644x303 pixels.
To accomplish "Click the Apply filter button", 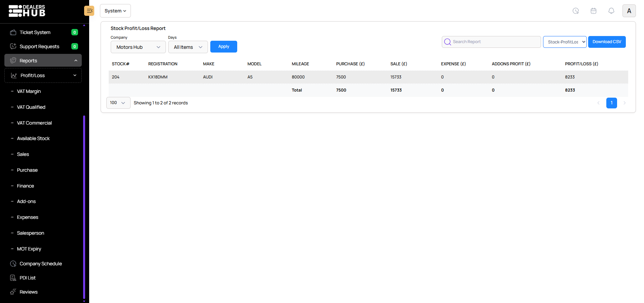I will coord(223,46).
